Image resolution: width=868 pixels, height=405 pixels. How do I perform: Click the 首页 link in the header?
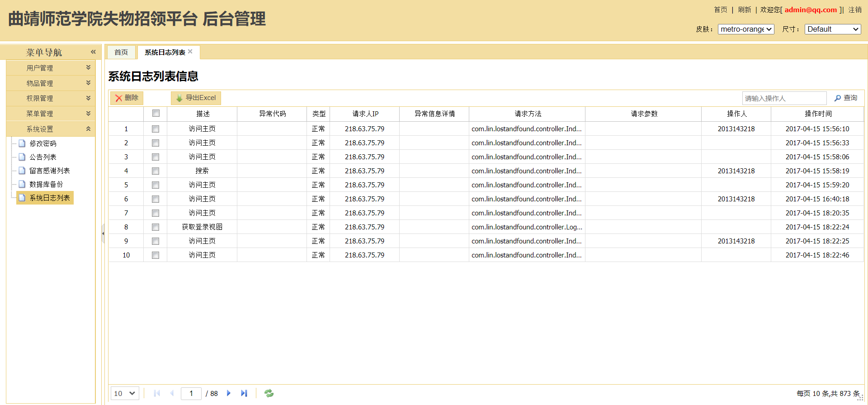721,10
